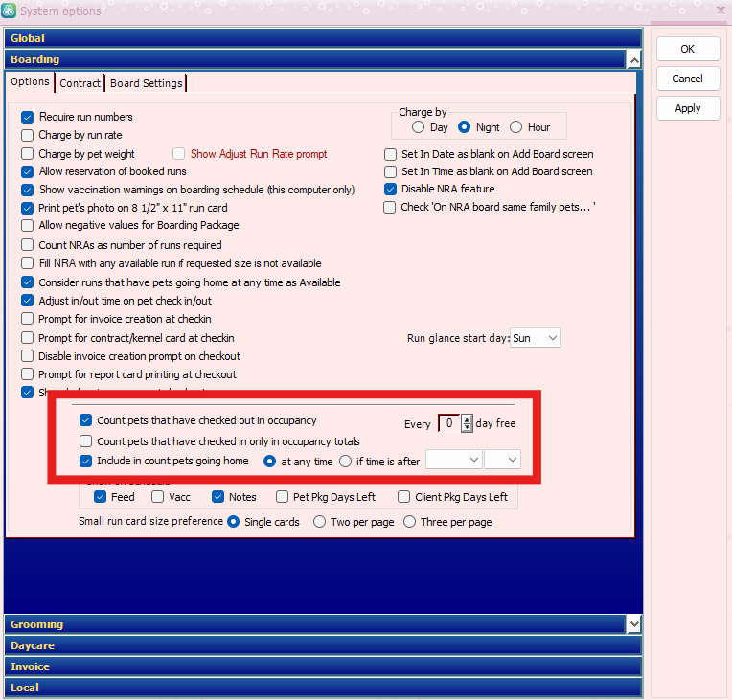Enable Disable invoice creation prompt on checkout
732x700 pixels.
point(28,356)
